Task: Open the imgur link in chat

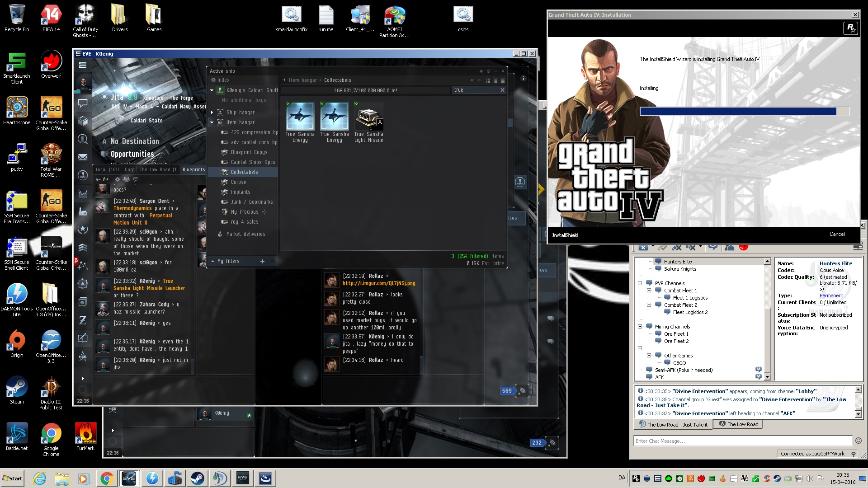Action: (379, 283)
